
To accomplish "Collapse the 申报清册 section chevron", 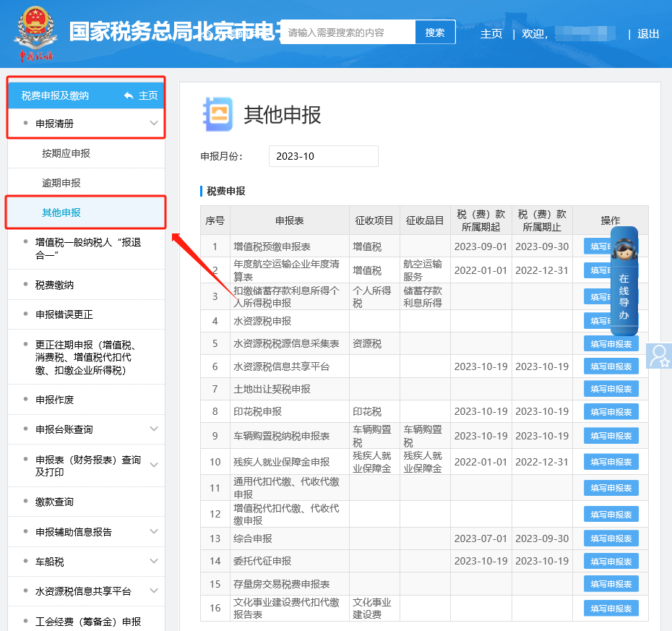I will click(x=154, y=124).
